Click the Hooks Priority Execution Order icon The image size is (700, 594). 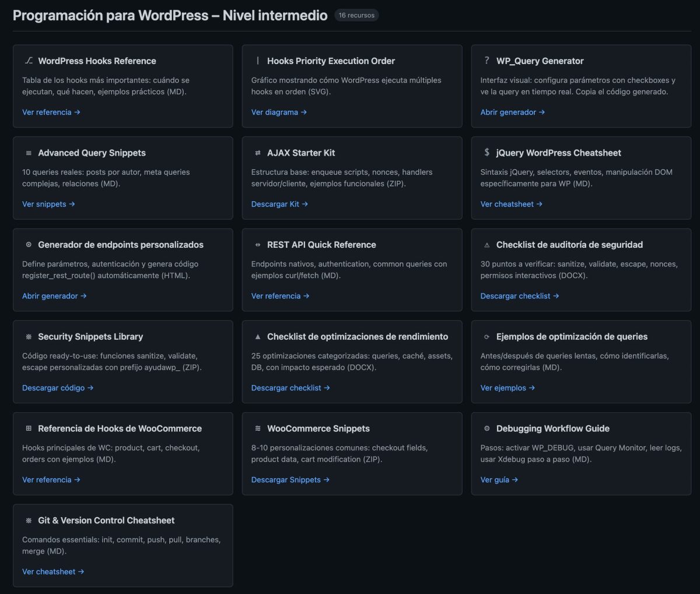point(257,61)
